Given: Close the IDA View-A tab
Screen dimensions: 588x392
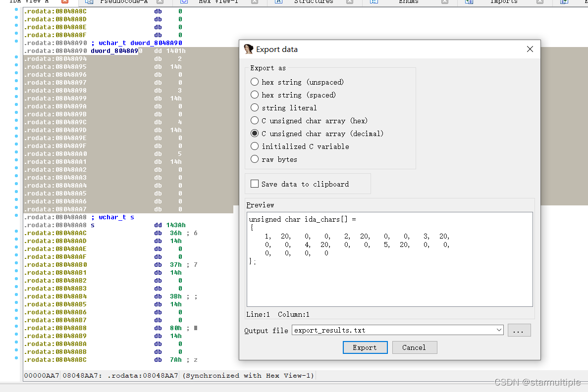Looking at the screenshot, I should (x=65, y=1).
